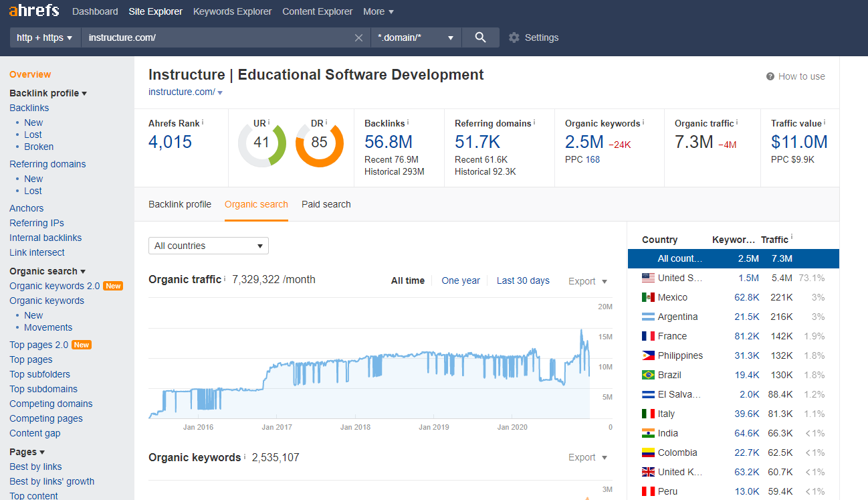Open Settings via the gear icon

pos(514,37)
